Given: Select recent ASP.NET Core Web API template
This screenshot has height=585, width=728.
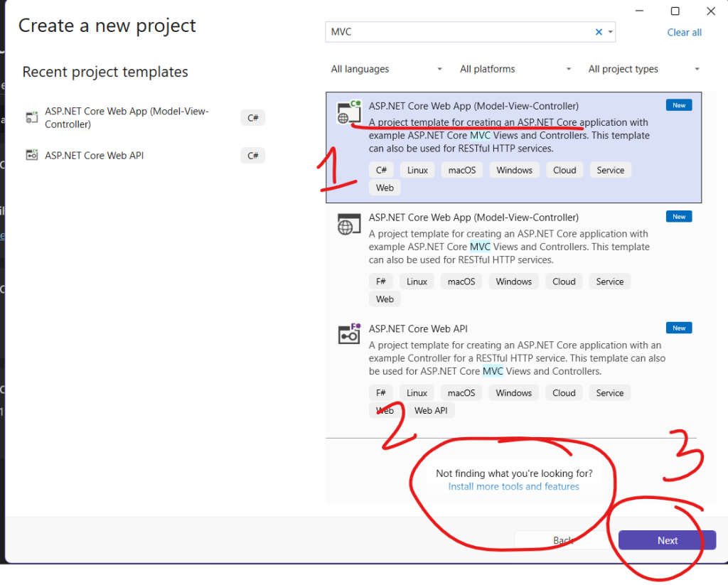Looking at the screenshot, I should click(x=94, y=155).
